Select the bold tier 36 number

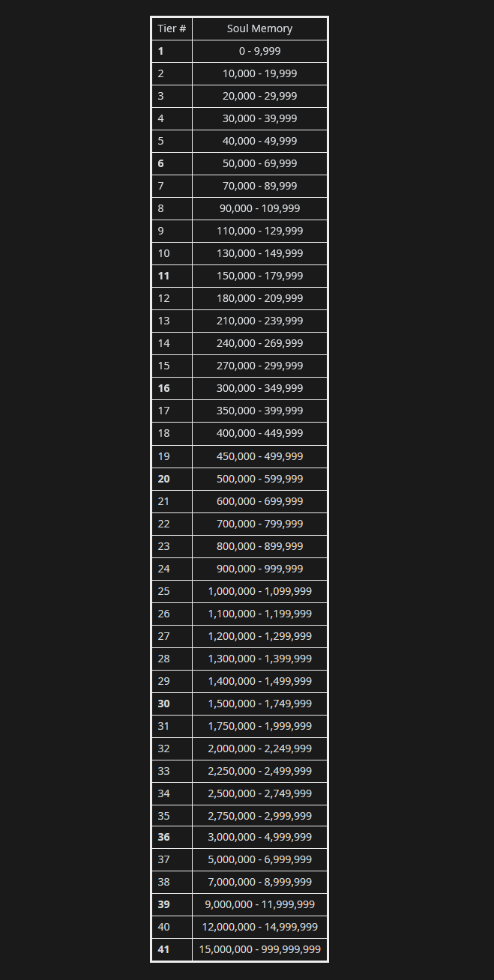click(163, 837)
